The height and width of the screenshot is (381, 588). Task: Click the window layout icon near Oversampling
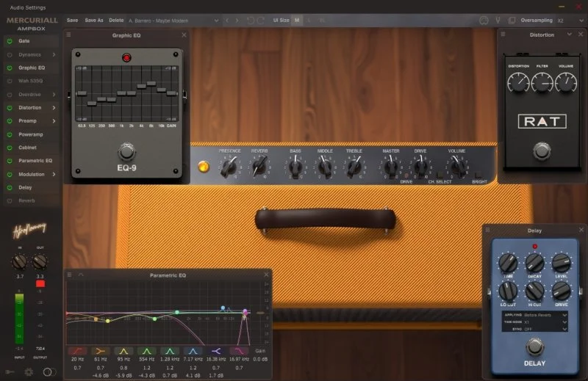coord(512,21)
